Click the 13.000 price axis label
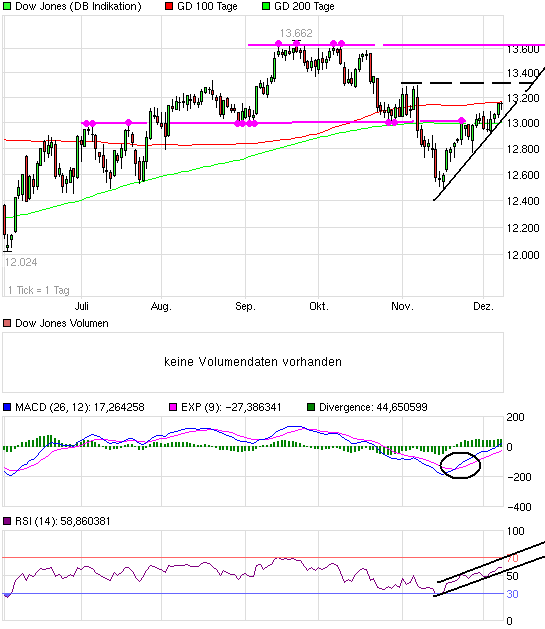Viewport: 545px width, 629px height. click(523, 123)
